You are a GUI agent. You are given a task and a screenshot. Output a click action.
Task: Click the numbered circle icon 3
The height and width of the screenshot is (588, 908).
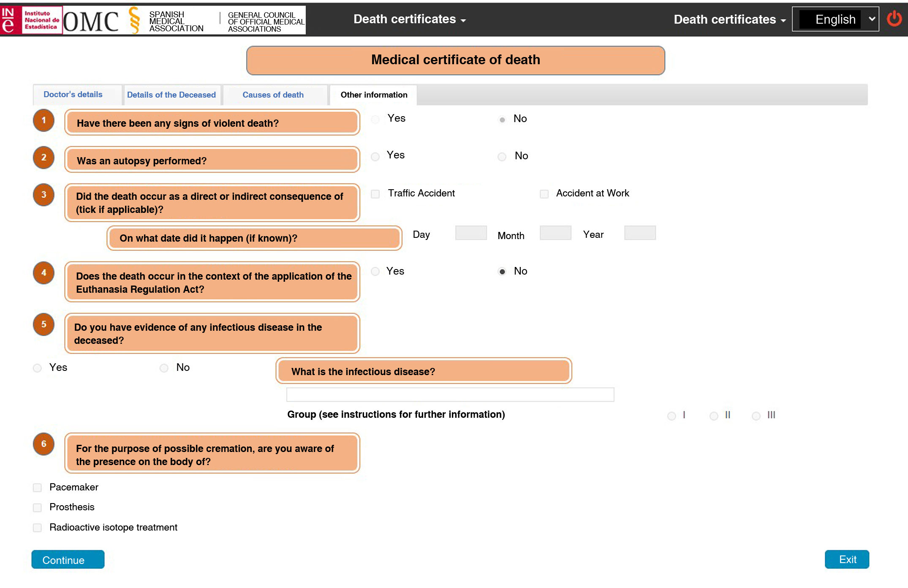43,195
